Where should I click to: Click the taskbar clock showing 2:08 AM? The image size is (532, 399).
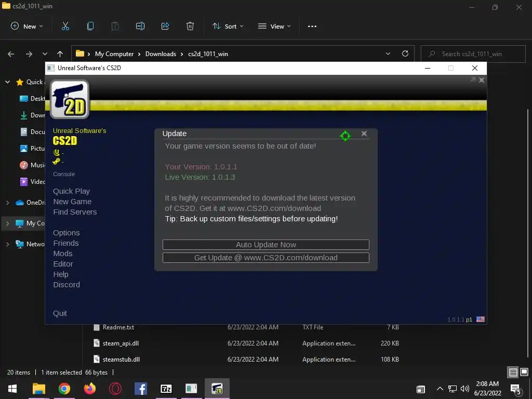tap(487, 389)
